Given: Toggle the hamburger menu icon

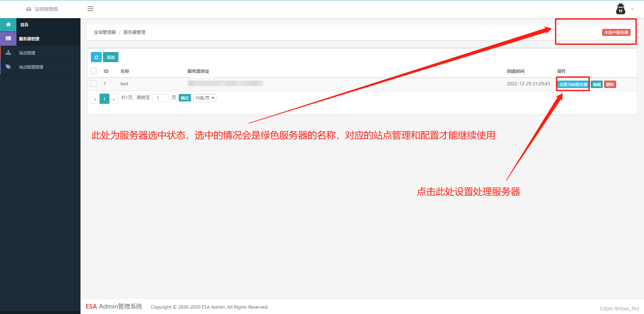Looking at the screenshot, I should click(91, 9).
